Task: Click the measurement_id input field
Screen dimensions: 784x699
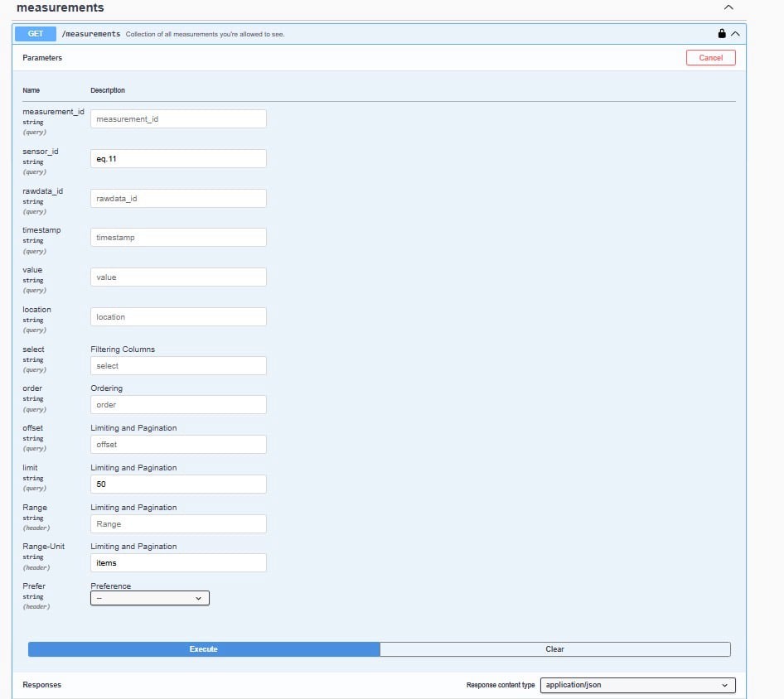Action: tap(178, 119)
